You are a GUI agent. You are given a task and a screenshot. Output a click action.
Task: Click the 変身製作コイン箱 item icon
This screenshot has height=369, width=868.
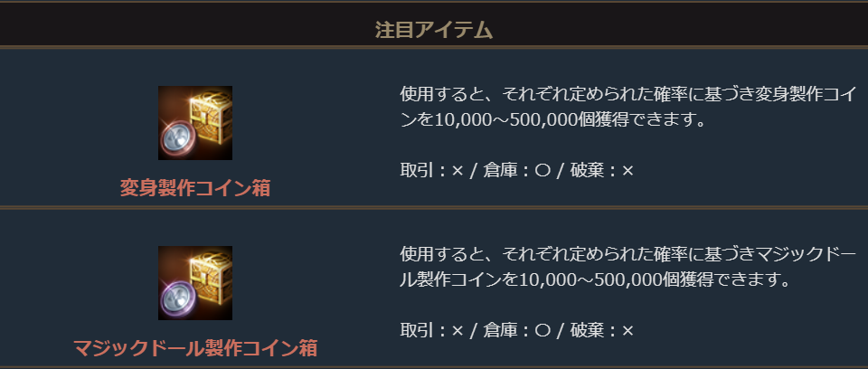tap(195, 123)
